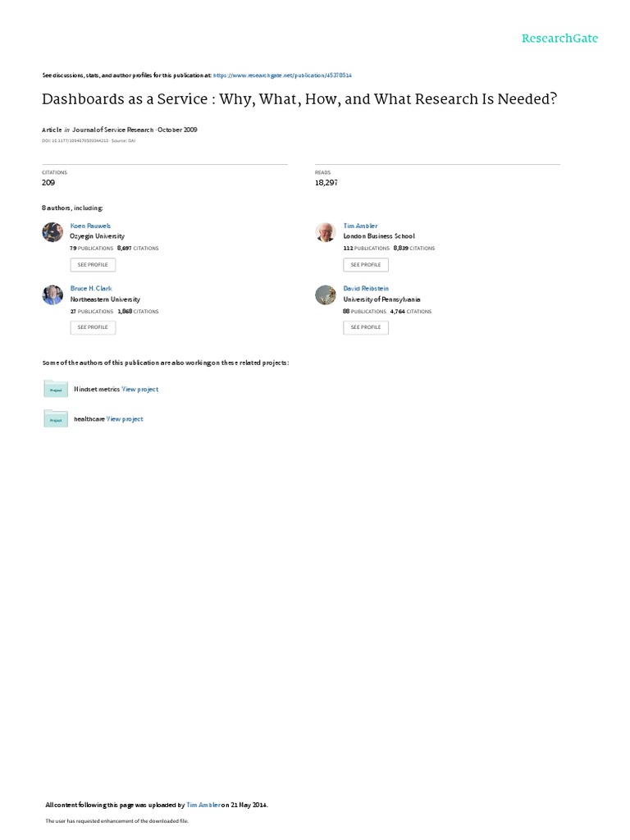
Task: Open the Tim Ambler author name link
Action: pyautogui.click(x=361, y=226)
